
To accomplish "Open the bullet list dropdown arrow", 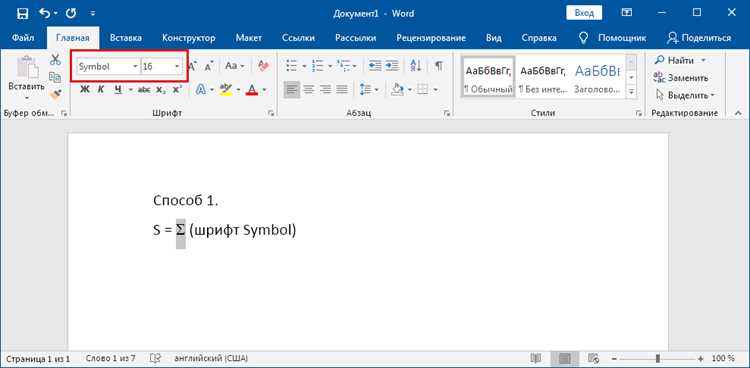I will [304, 66].
